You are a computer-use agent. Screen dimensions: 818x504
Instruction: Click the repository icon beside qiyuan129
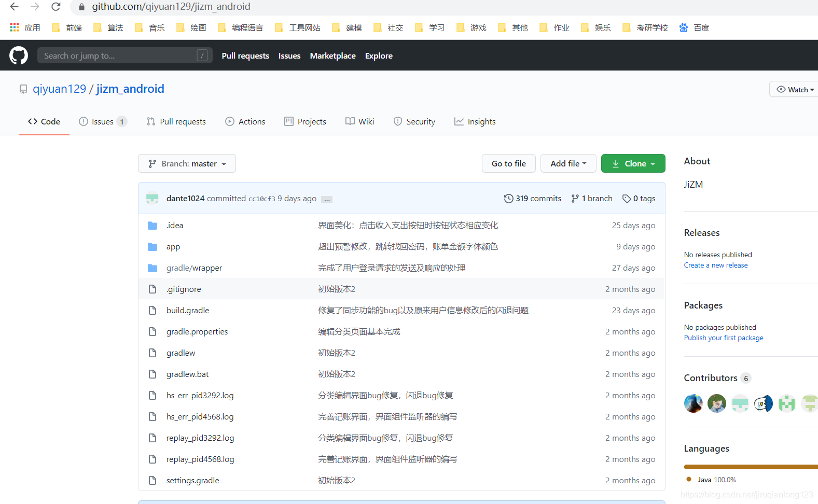pyautogui.click(x=23, y=89)
